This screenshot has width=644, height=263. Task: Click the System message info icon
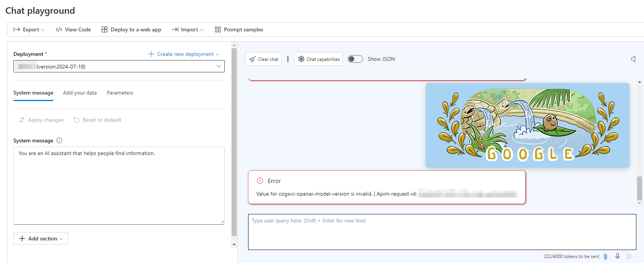(x=59, y=140)
